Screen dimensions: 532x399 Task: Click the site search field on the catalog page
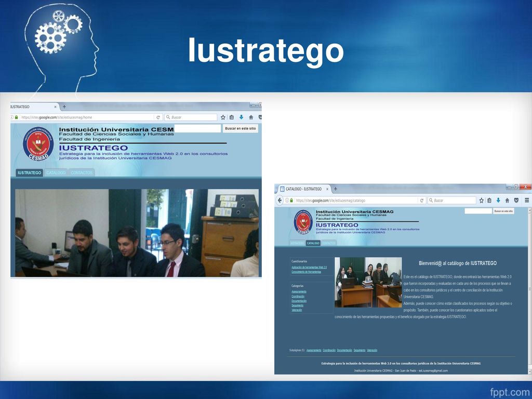pos(478,211)
